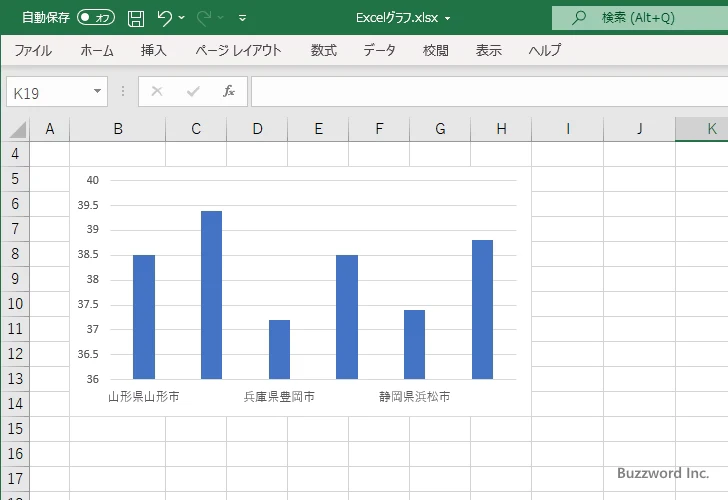728x500 pixels.
Task: Select column G header
Action: point(440,129)
